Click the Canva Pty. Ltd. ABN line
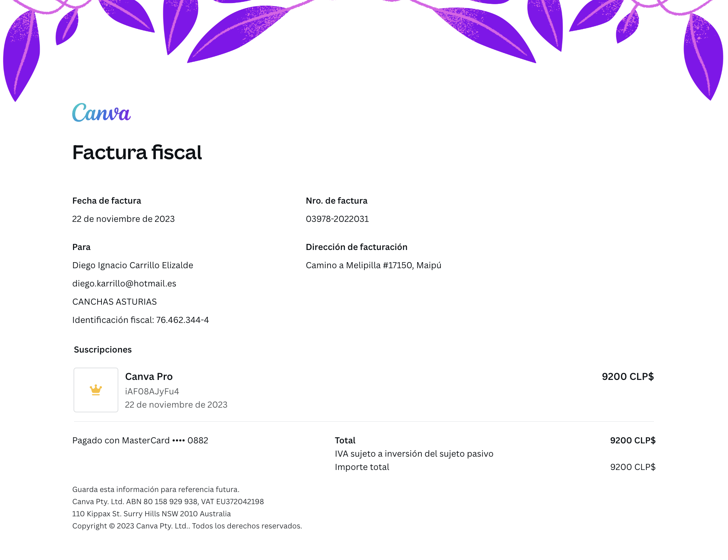 point(168,501)
